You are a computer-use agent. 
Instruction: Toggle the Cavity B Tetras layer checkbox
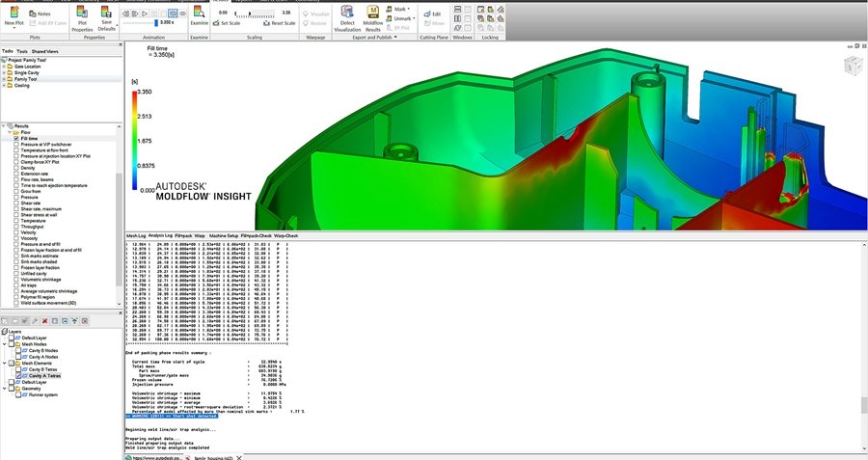pos(18,369)
